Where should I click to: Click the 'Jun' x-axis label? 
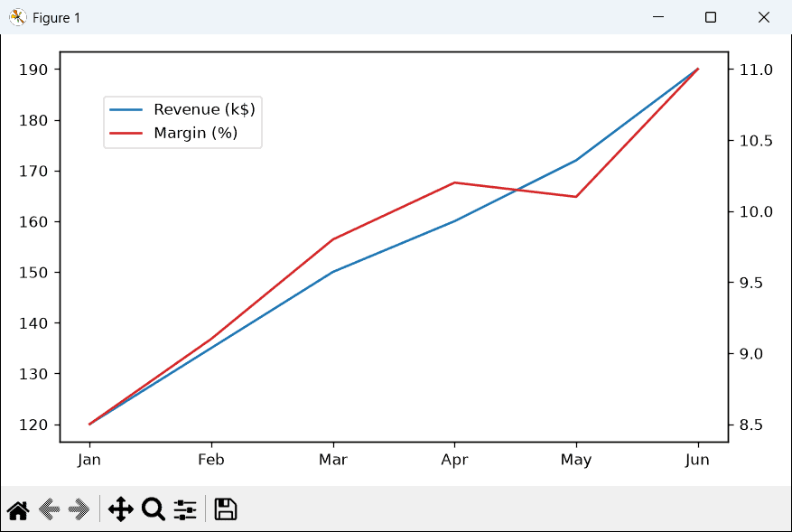(x=698, y=460)
